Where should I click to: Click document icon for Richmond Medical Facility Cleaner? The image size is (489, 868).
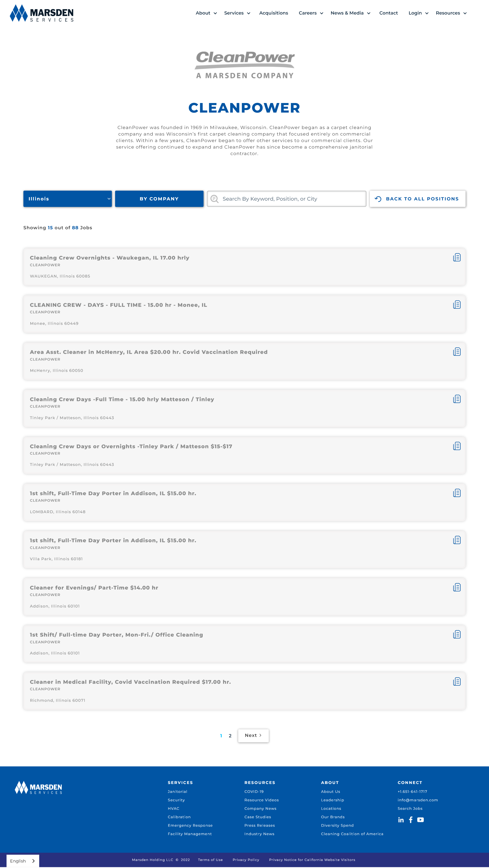pos(457,682)
